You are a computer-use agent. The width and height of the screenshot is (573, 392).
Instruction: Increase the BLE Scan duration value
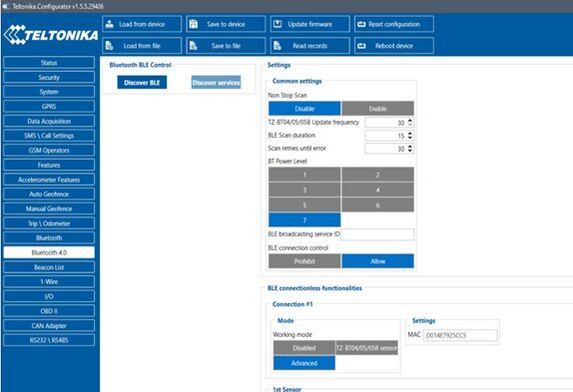click(x=410, y=133)
